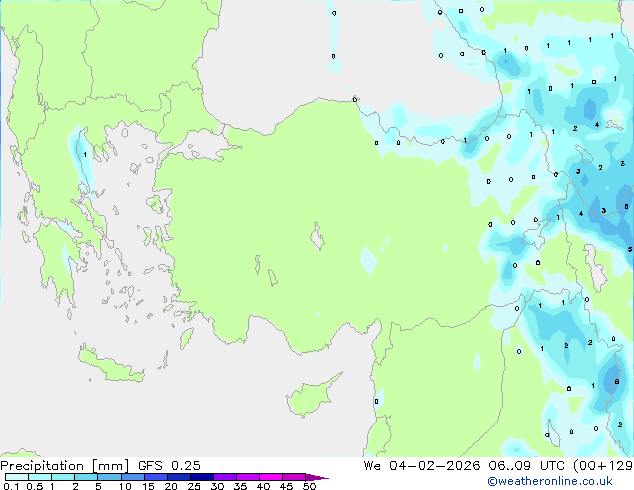The width and height of the screenshot is (634, 490).
Task: Click the legend label 25
Action: point(194,486)
